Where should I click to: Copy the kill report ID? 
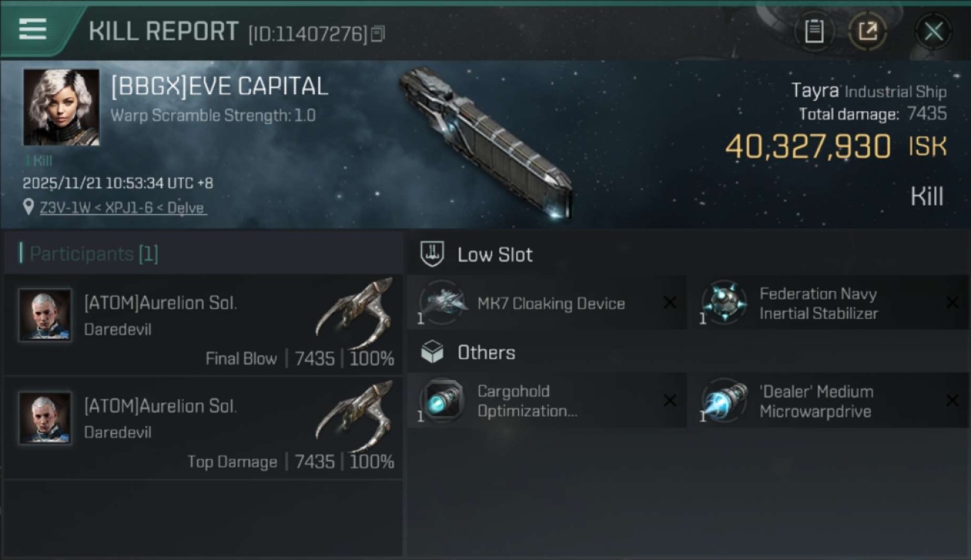pos(378,34)
